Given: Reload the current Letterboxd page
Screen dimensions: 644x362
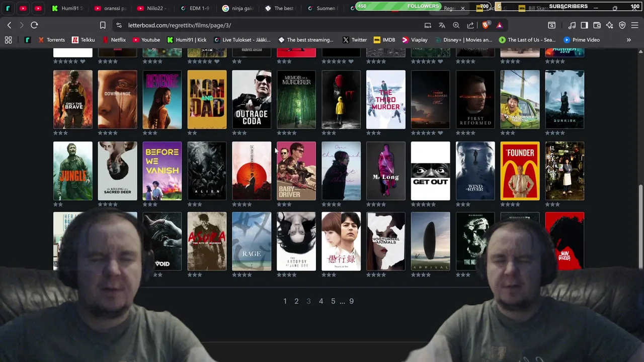Looking at the screenshot, I should [x=34, y=25].
